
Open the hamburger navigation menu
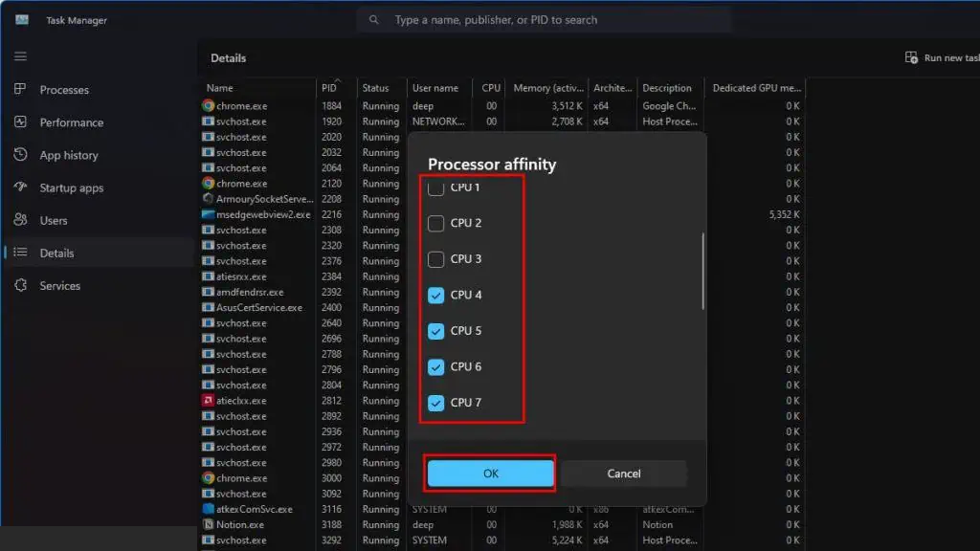[21, 56]
